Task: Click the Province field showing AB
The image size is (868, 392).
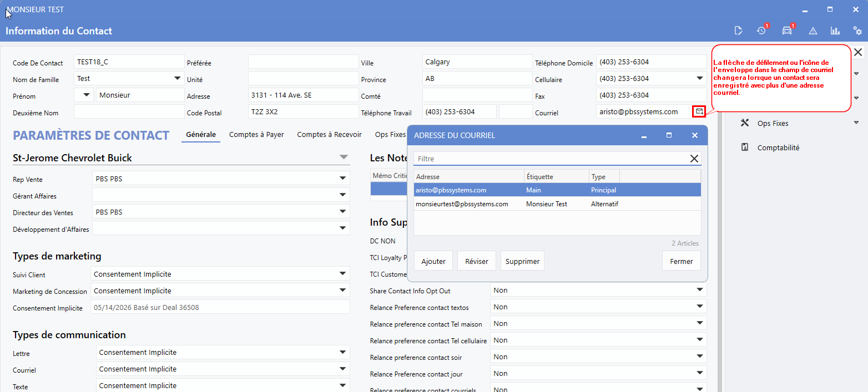Action: click(x=477, y=78)
